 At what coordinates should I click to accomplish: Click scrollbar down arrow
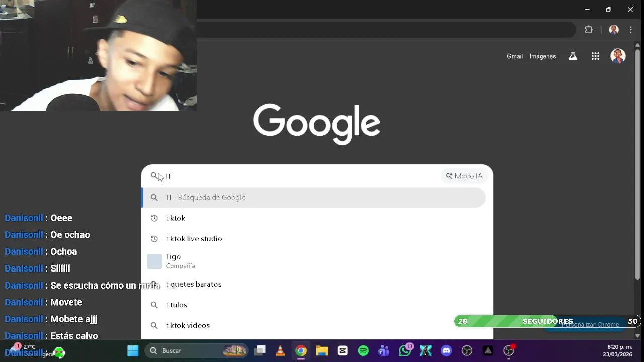[637, 335]
